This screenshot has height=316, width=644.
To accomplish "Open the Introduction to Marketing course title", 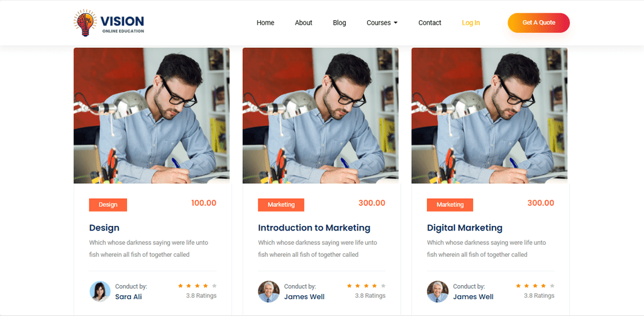I will pyautogui.click(x=314, y=228).
